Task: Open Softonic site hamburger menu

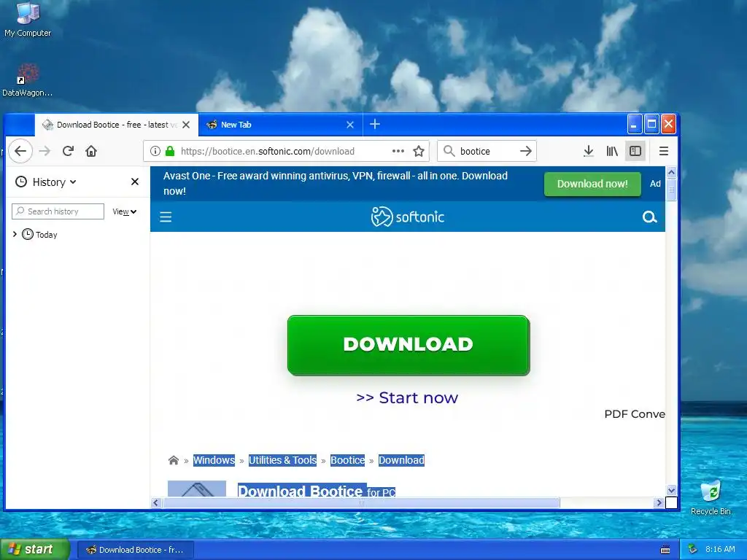Action: (166, 217)
